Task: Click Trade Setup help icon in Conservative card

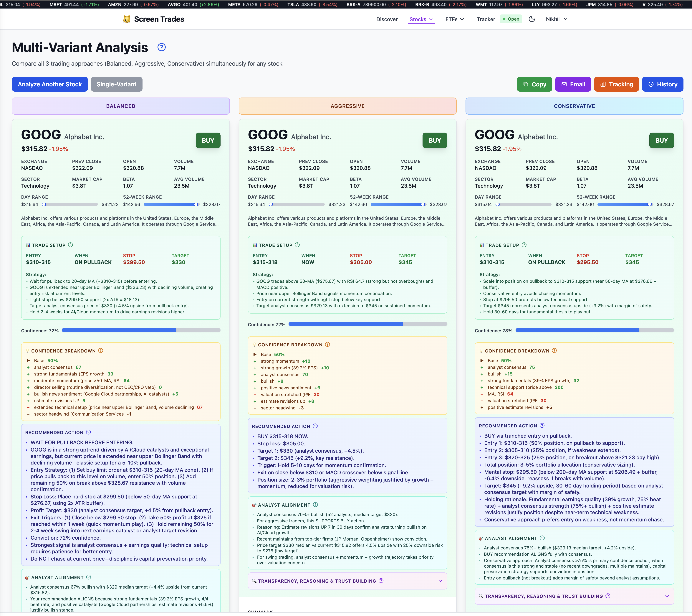Action: click(524, 245)
